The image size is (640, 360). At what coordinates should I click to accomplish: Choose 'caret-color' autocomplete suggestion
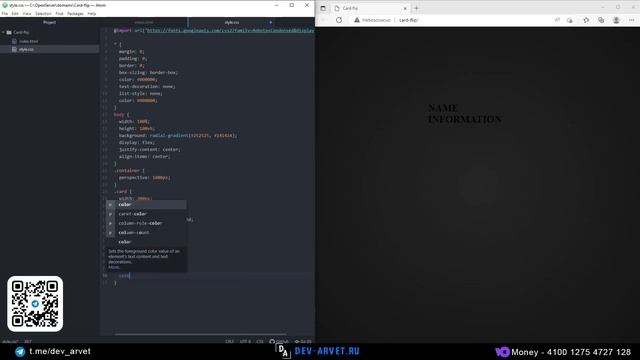pos(146,214)
